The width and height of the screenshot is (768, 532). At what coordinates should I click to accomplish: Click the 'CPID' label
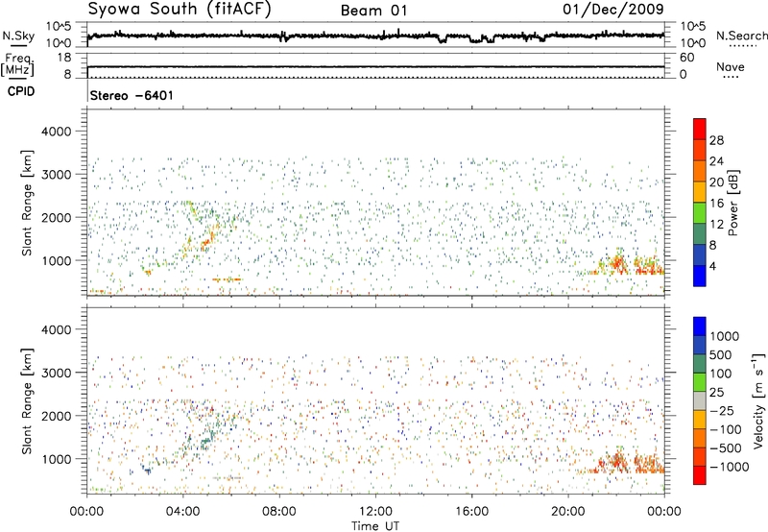(x=21, y=91)
